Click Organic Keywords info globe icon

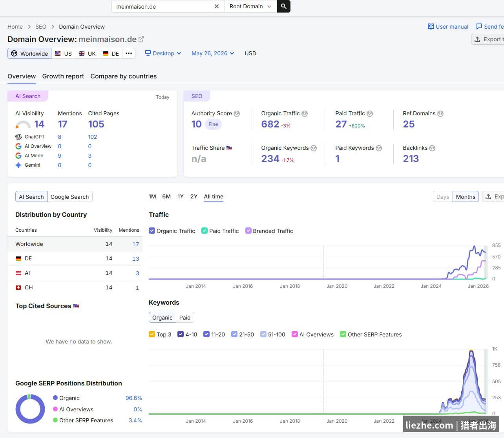coord(314,148)
